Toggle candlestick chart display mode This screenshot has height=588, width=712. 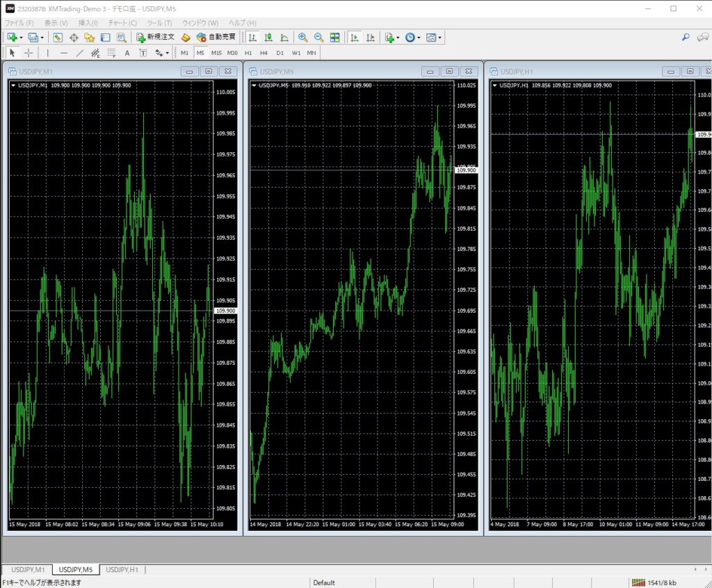coord(268,38)
